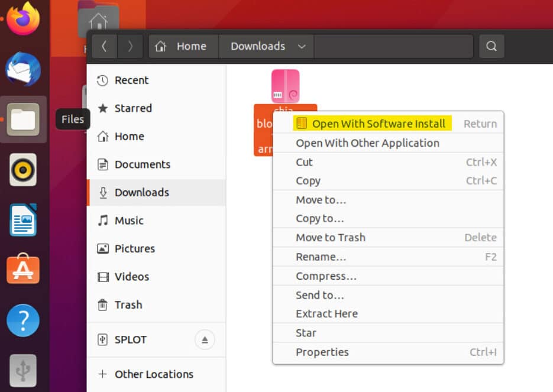Select Downloads in the sidebar
Image resolution: width=553 pixels, height=392 pixels.
pyautogui.click(x=156, y=193)
